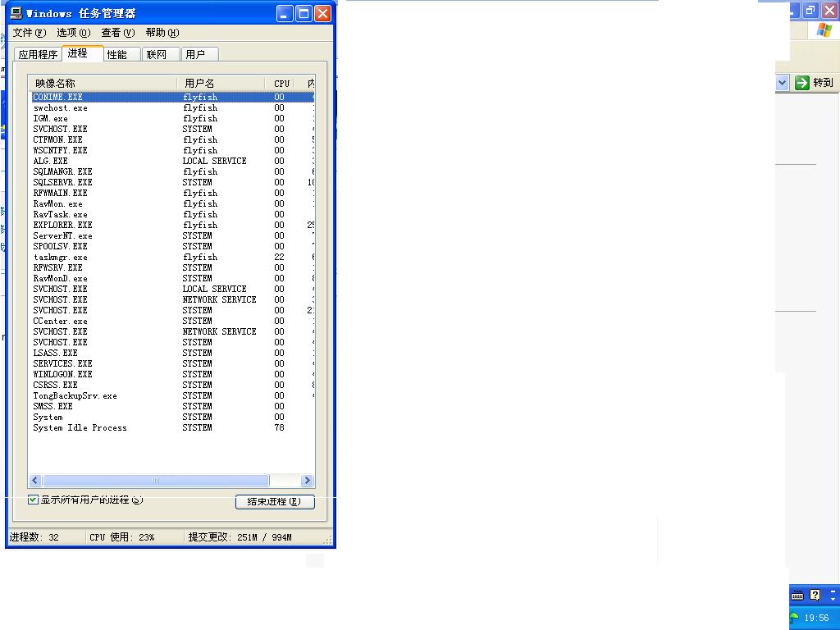Select the TongBackupSrv.exe process
This screenshot has width=840, height=630.
click(75, 395)
